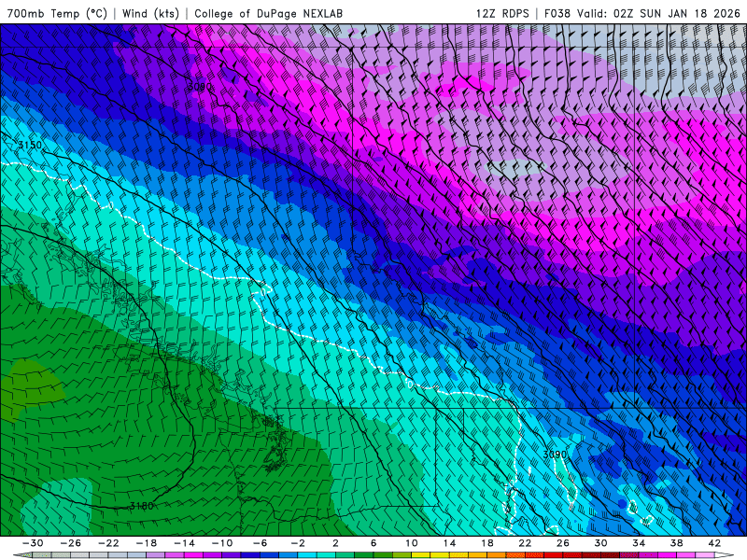Click the -18 legend value

click(x=147, y=543)
